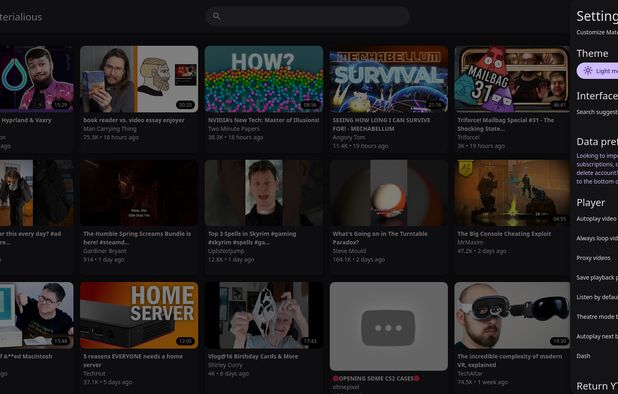Open Humble Spring Screams Bundle title link
Screen dimensions: 618x394
pos(137,238)
